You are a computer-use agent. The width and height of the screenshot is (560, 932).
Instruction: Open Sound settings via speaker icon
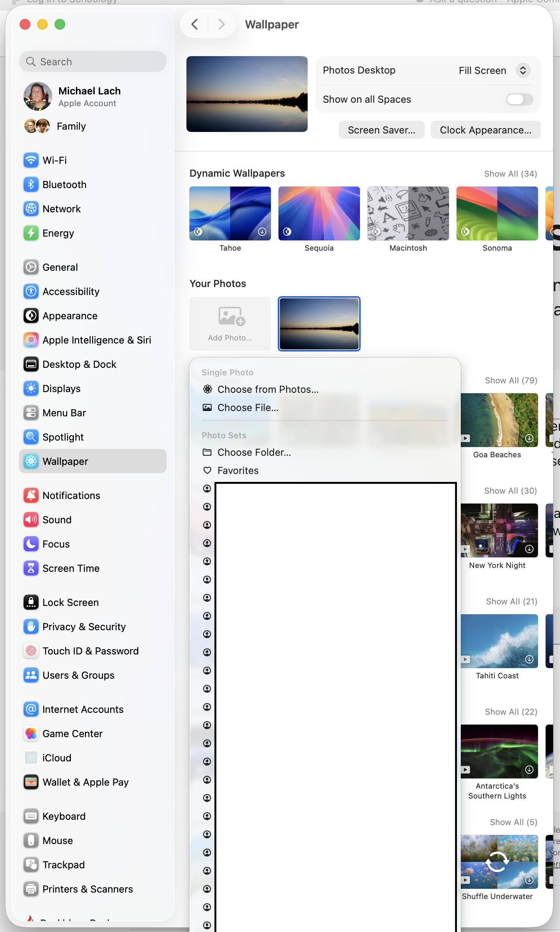click(31, 520)
